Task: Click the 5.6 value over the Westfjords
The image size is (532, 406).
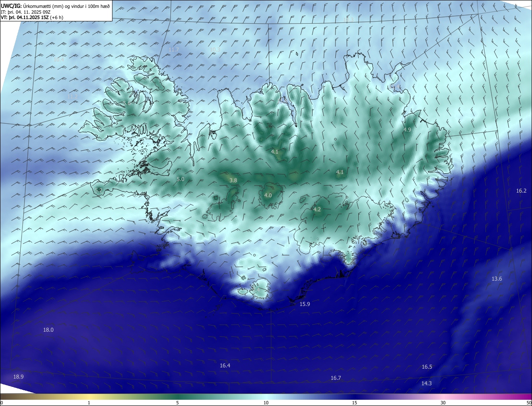Action: click(127, 103)
